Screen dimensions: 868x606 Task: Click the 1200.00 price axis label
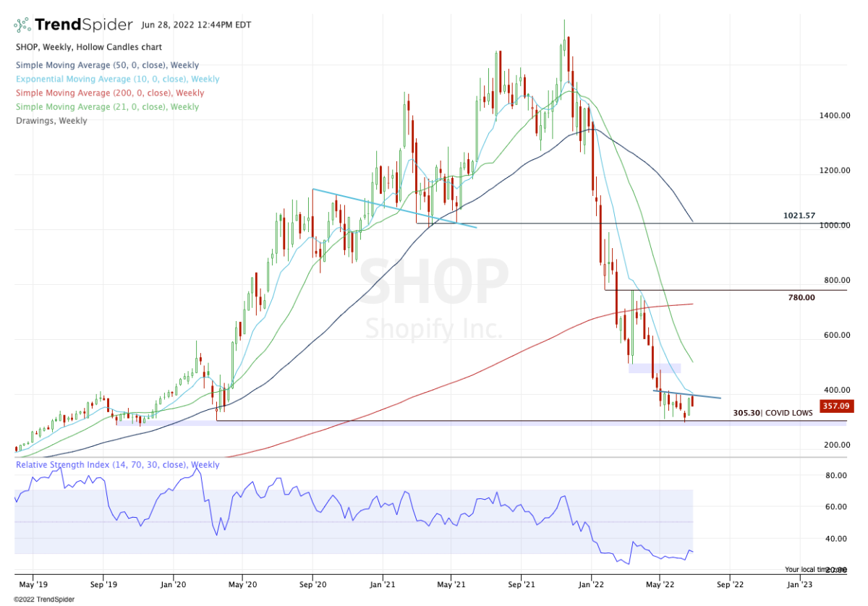coord(835,171)
